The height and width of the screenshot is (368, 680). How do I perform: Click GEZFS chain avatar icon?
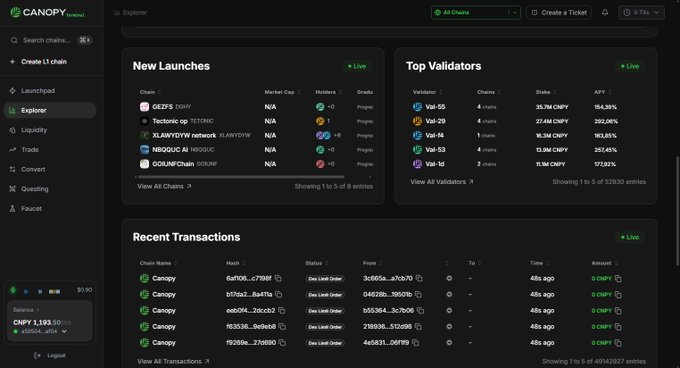point(144,107)
